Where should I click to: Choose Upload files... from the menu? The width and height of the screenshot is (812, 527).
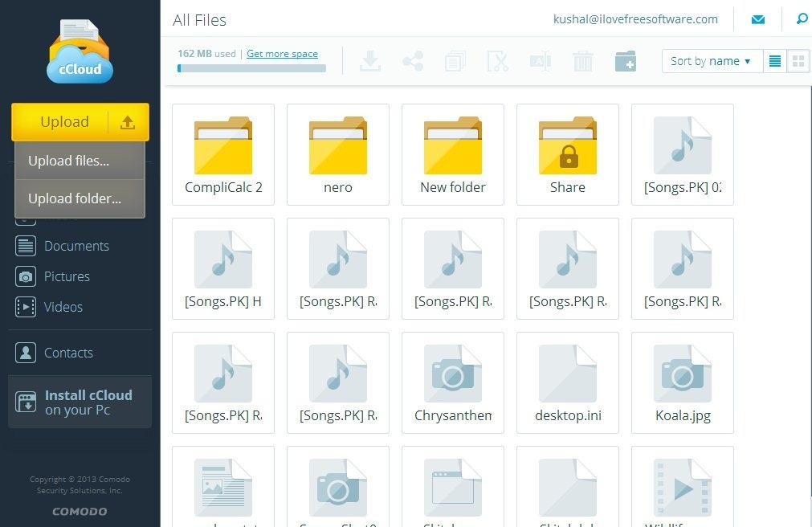(x=80, y=161)
